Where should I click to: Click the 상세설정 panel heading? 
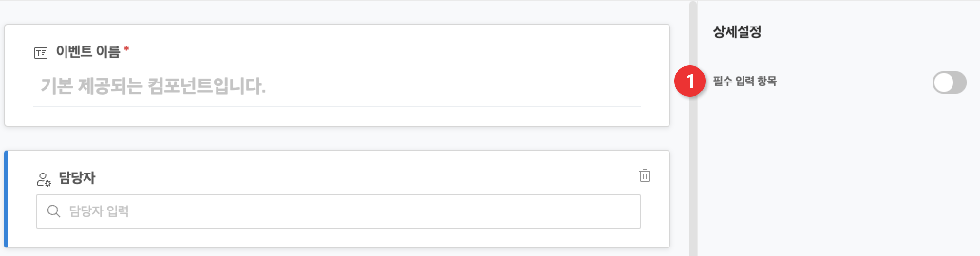737,32
